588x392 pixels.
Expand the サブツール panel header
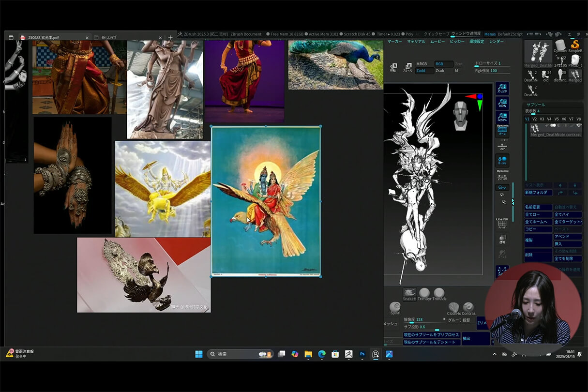point(536,105)
